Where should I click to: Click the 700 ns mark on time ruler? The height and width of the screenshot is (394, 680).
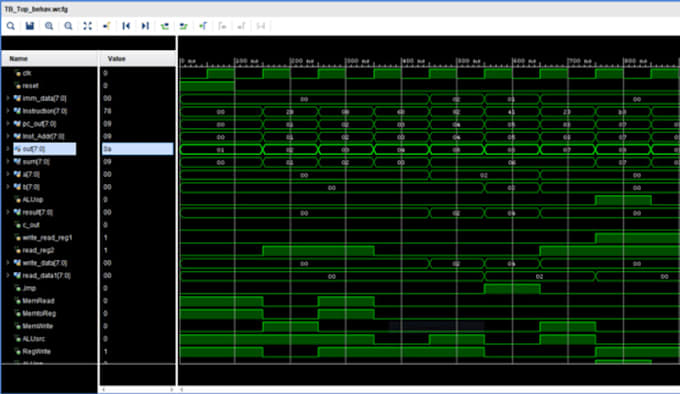click(579, 61)
